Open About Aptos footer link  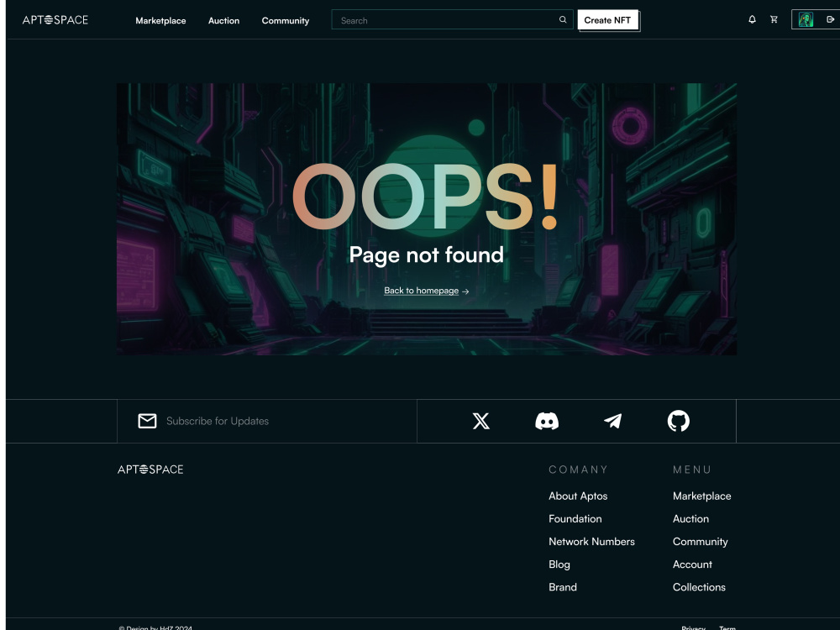pyautogui.click(x=578, y=496)
